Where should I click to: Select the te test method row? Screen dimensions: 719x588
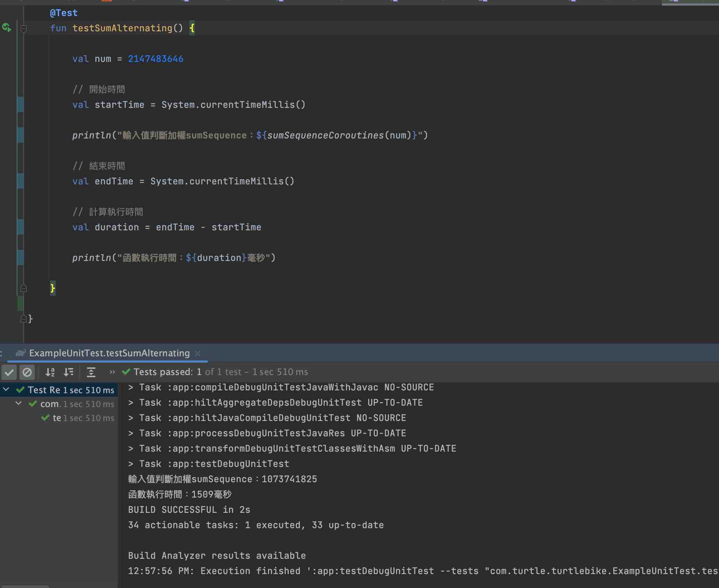59,418
